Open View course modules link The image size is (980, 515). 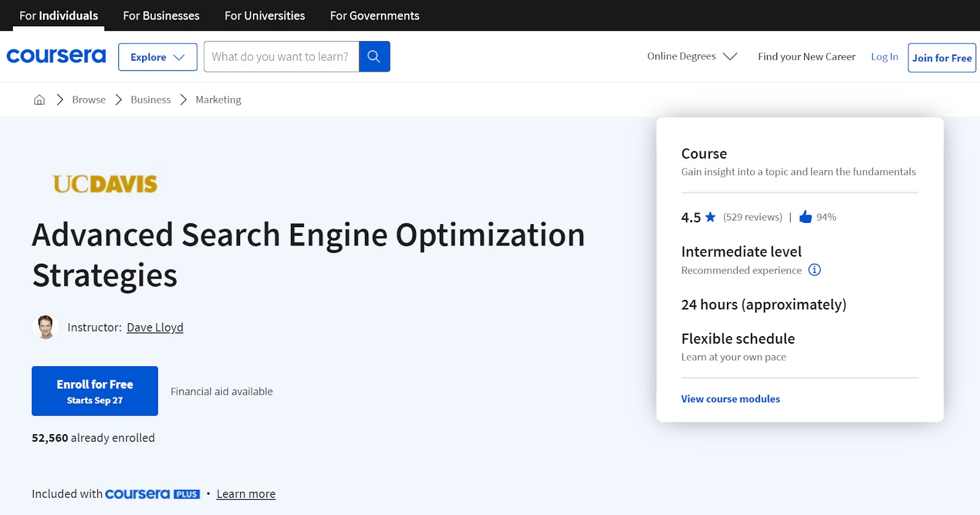click(x=730, y=399)
